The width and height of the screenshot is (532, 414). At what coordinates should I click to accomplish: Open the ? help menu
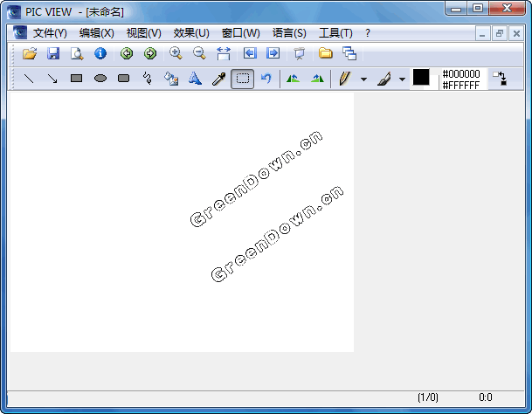pos(368,33)
